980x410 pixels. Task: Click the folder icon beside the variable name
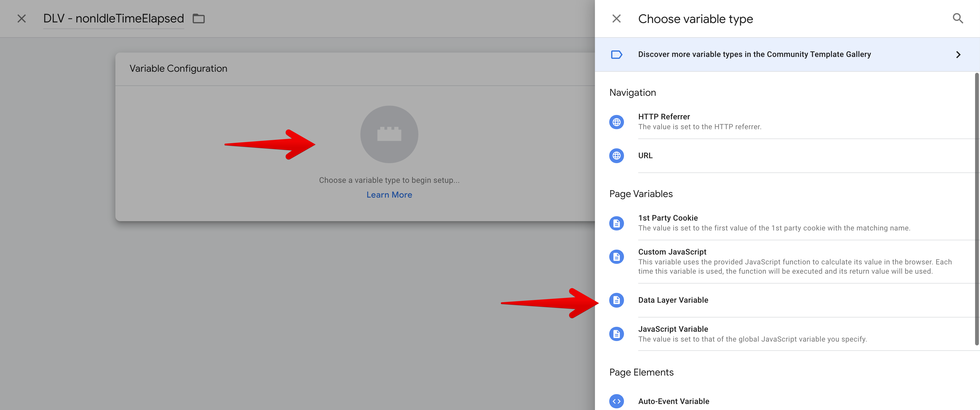[x=199, y=18]
